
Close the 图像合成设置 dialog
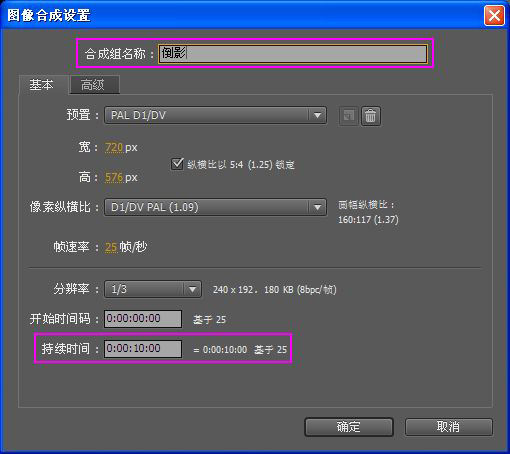pos(494,15)
